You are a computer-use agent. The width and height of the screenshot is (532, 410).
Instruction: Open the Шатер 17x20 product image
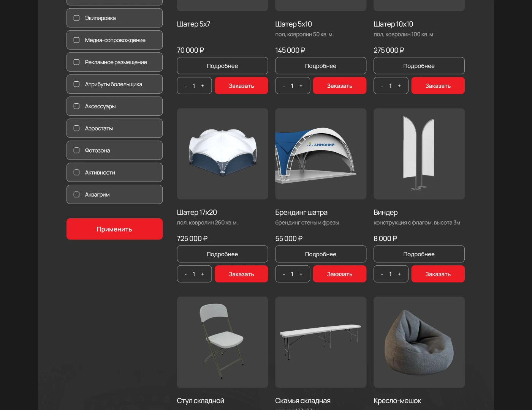tap(222, 154)
